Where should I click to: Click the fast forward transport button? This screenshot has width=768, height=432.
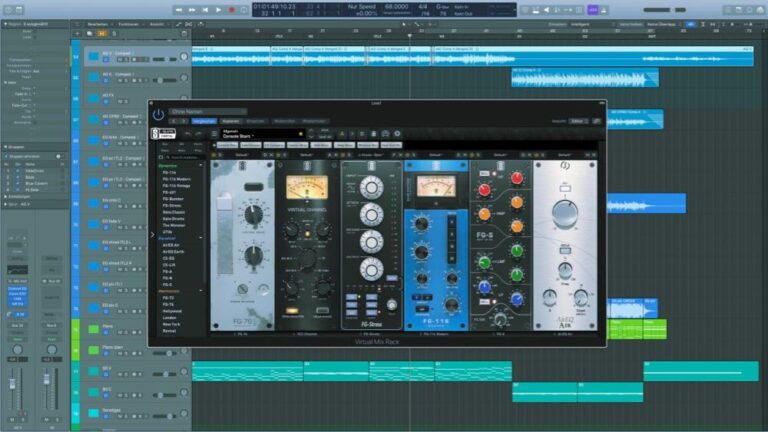tap(192, 10)
